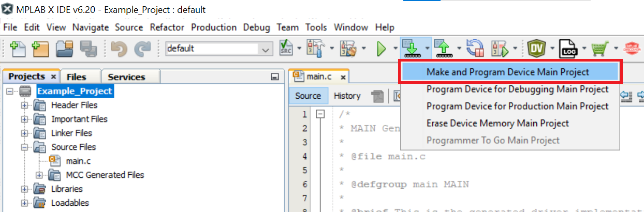Open Project using the folder icon
The height and width of the screenshot is (212, 644).
(x=65, y=49)
